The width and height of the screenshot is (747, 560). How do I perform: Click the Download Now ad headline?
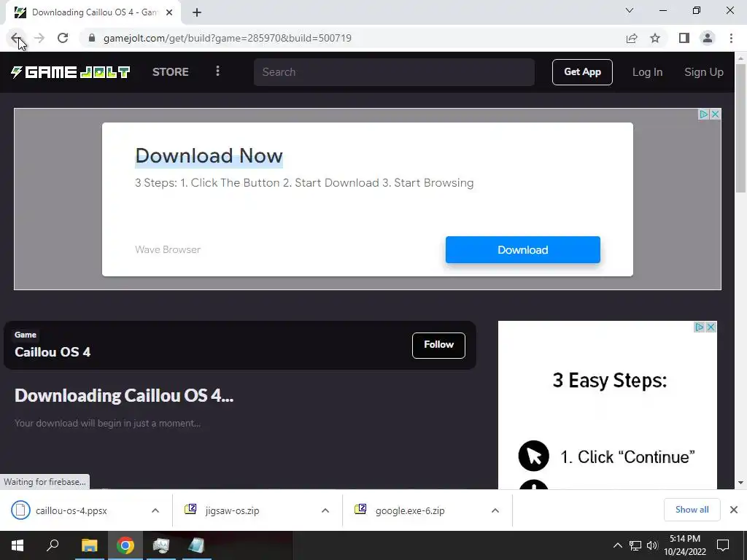click(x=209, y=156)
